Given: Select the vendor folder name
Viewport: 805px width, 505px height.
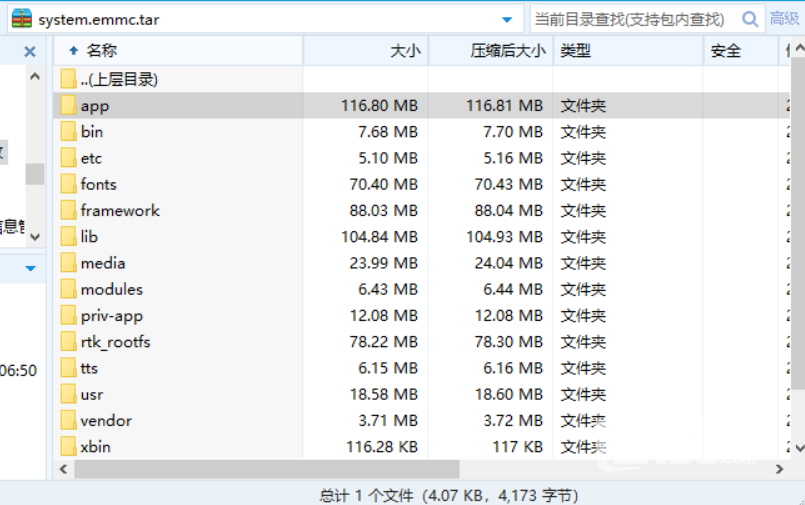Looking at the screenshot, I should (106, 421).
